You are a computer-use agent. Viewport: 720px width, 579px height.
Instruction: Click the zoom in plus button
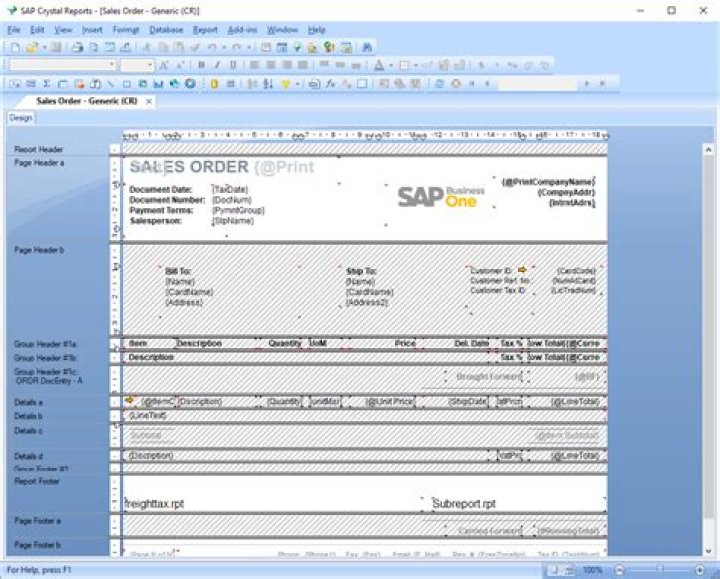point(699,570)
